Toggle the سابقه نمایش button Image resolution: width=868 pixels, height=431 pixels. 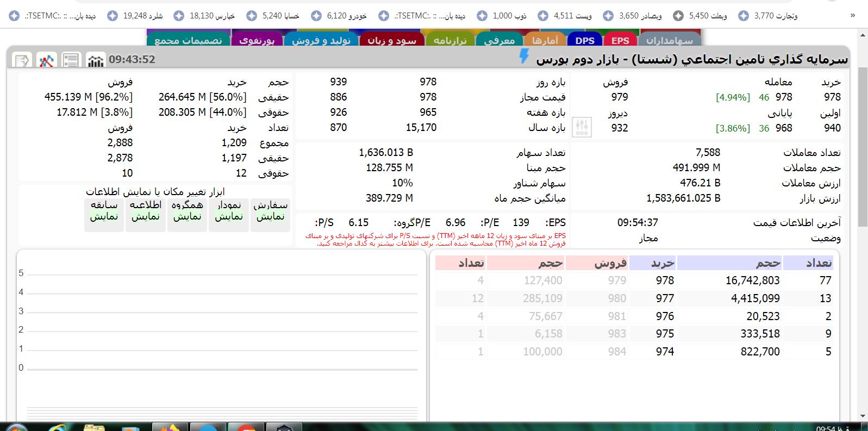click(x=104, y=215)
